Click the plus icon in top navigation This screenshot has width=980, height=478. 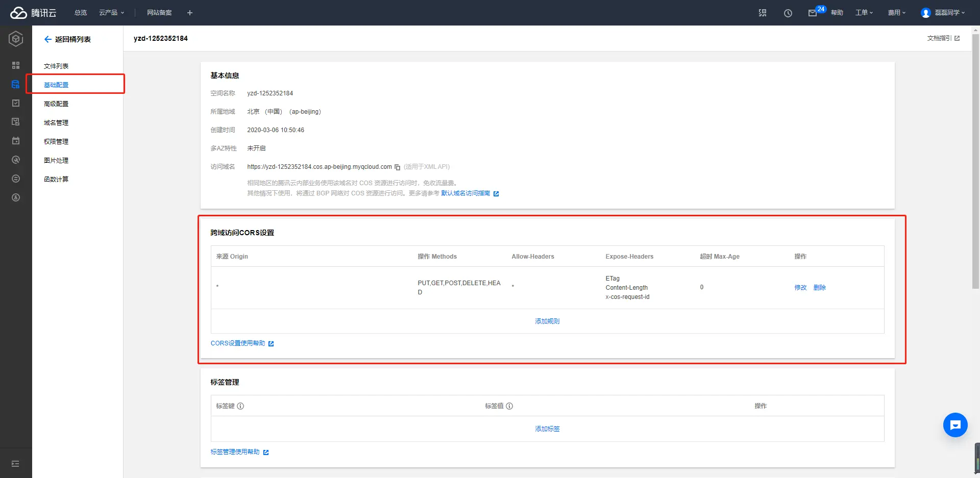click(190, 13)
